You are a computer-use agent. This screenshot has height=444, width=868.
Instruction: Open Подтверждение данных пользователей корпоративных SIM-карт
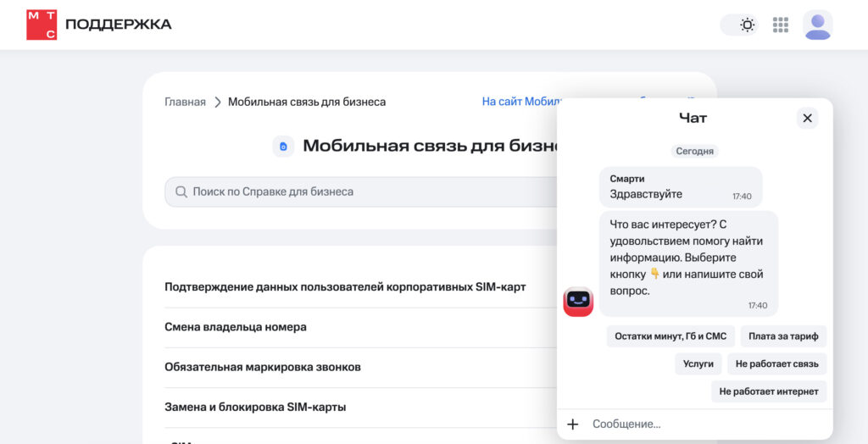pos(345,286)
